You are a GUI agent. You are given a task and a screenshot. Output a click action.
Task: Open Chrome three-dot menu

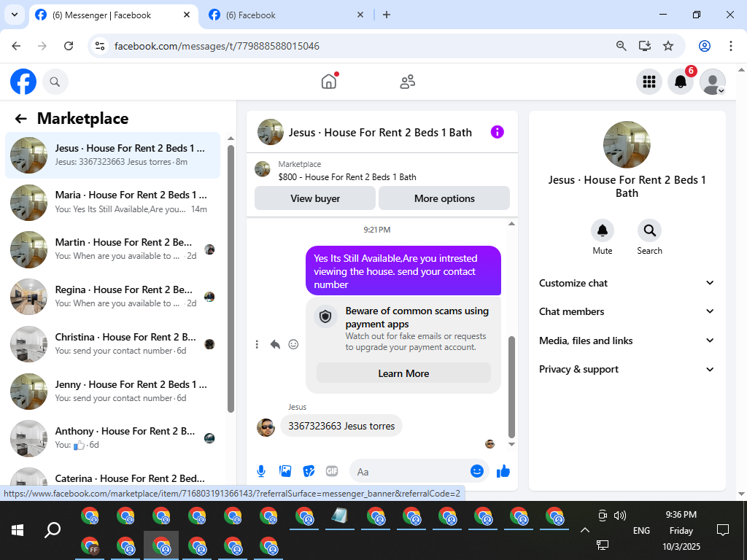(731, 46)
